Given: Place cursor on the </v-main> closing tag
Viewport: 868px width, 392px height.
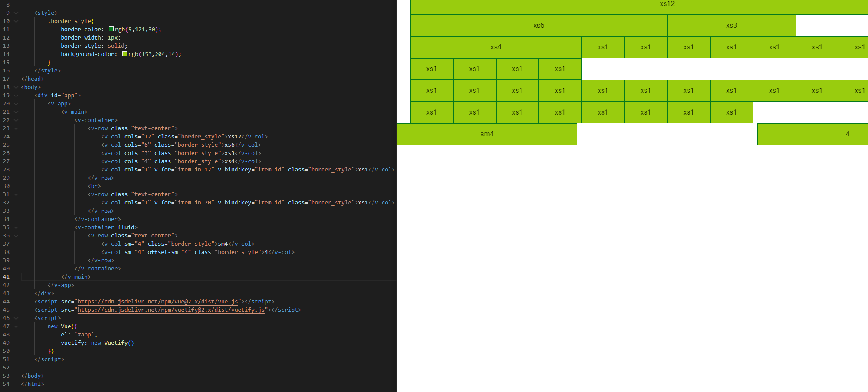Looking at the screenshot, I should (x=76, y=277).
